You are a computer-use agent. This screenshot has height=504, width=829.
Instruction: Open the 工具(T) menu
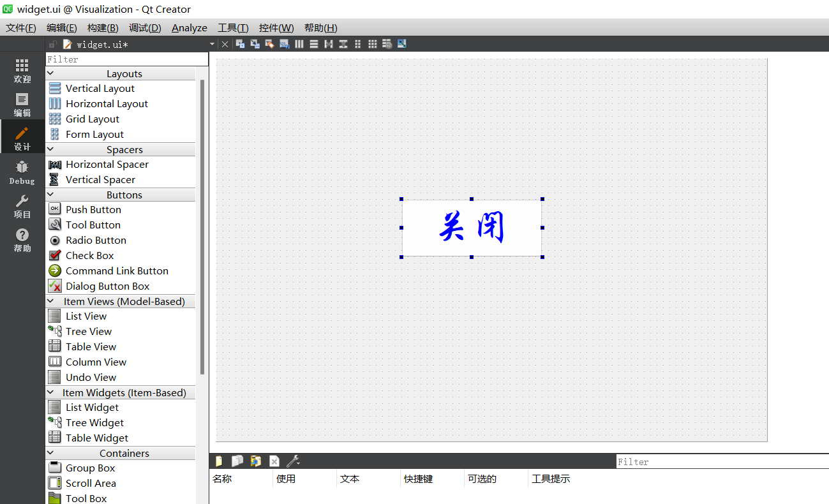click(233, 28)
